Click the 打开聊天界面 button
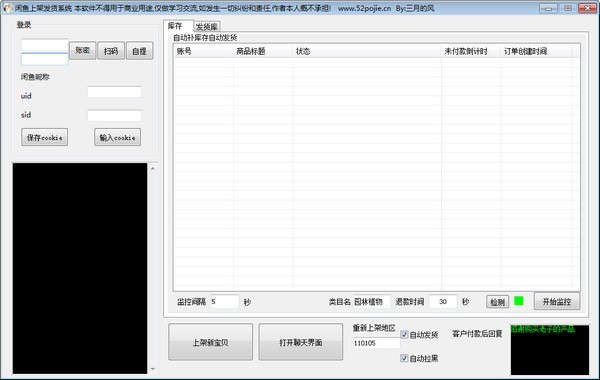600x380 pixels. click(301, 342)
